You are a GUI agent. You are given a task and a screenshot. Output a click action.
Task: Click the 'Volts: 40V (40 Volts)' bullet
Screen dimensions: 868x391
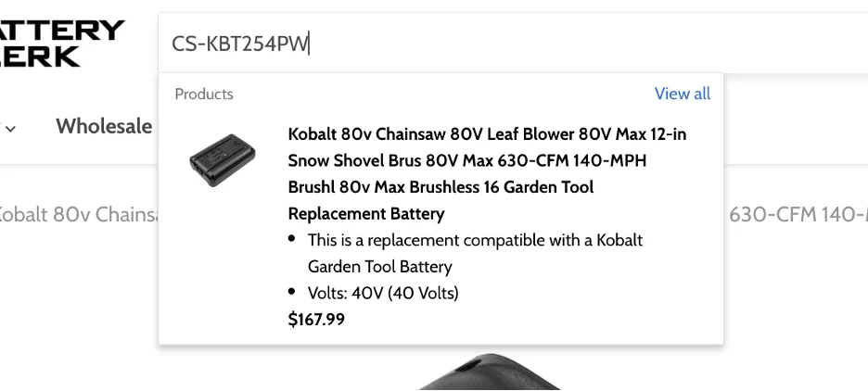tap(383, 293)
